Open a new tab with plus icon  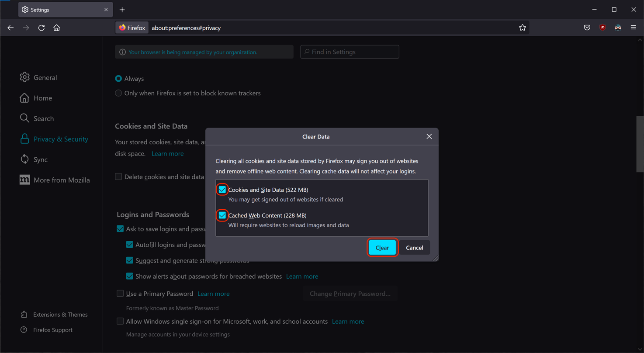point(122,10)
